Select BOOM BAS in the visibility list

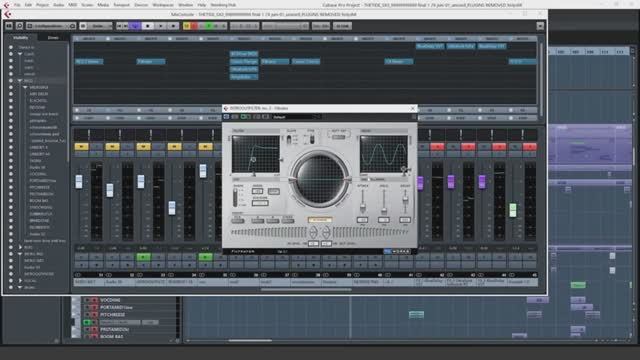point(39,200)
